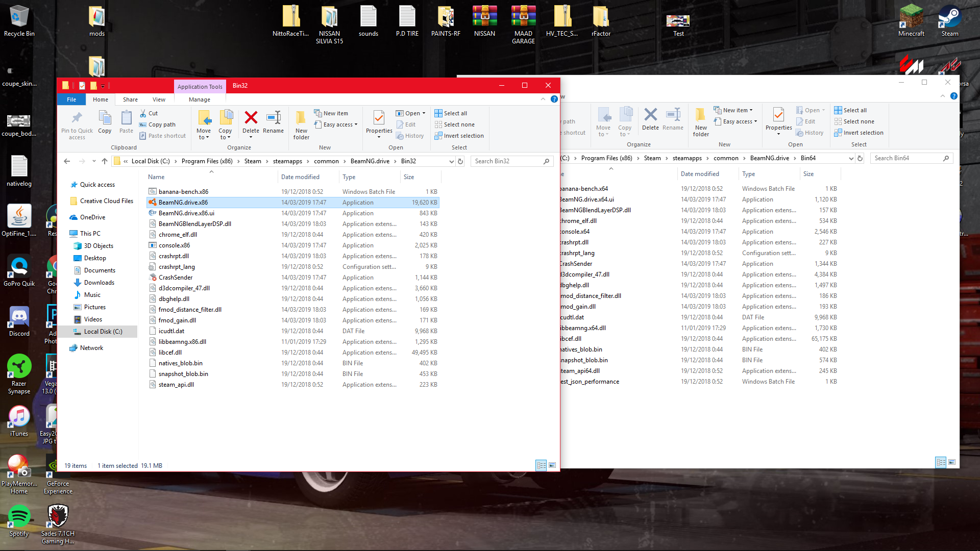Refresh the Bin32 address bar

[460, 161]
